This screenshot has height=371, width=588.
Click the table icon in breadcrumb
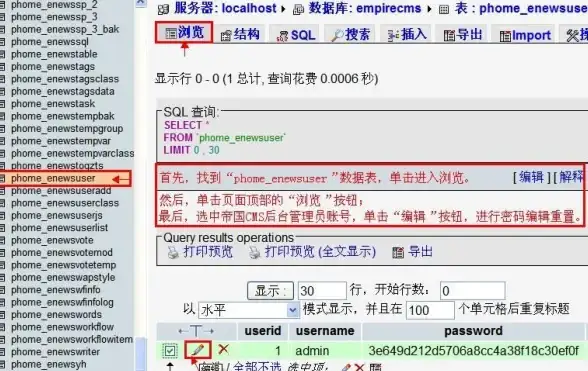point(444,9)
